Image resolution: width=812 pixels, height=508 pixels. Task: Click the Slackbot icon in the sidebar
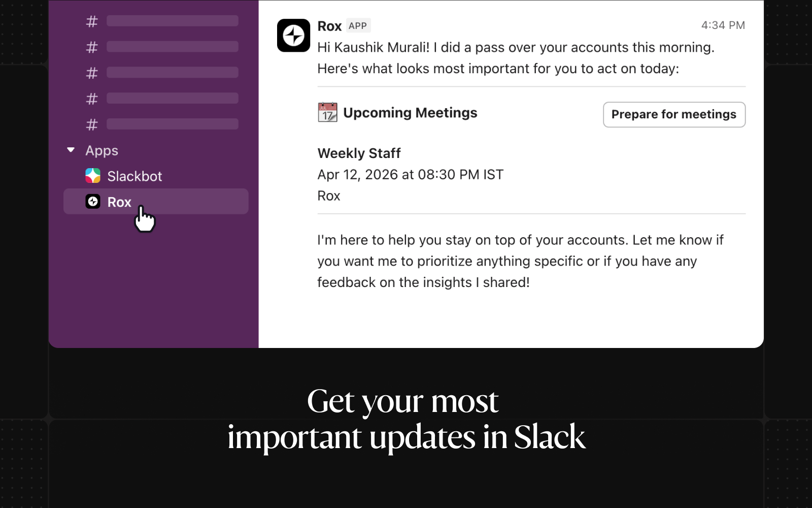coord(93,176)
